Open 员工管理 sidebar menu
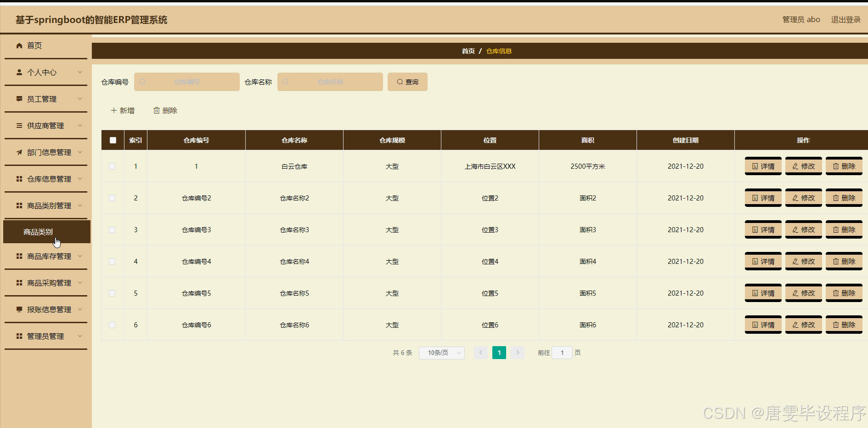Screen dimensions: 868x428 point(46,99)
